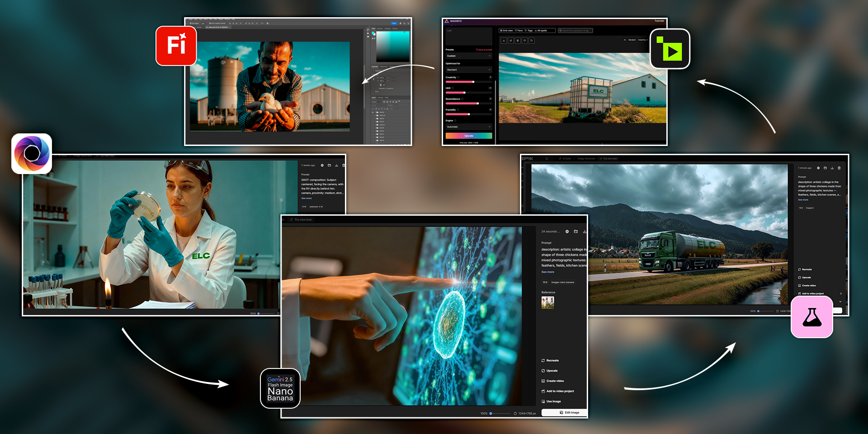The height and width of the screenshot is (434, 868).
Task: Open the Favs tab in Magnific
Action: 519,31
